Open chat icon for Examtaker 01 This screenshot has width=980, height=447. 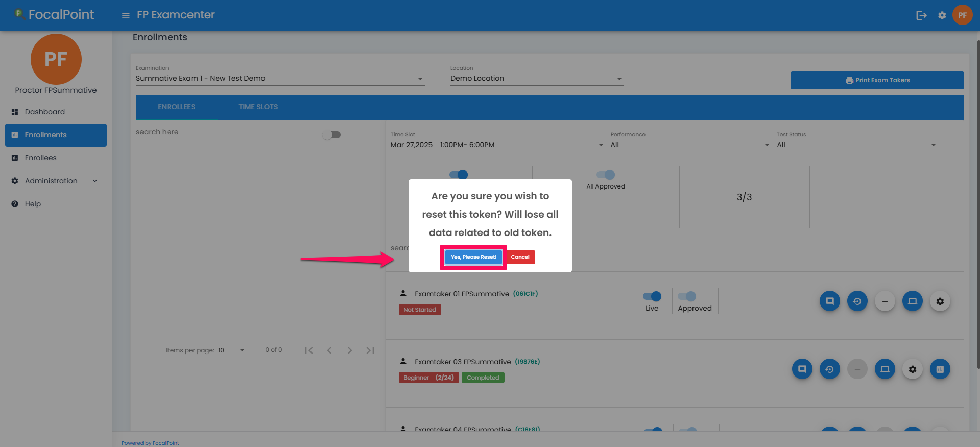coord(829,301)
